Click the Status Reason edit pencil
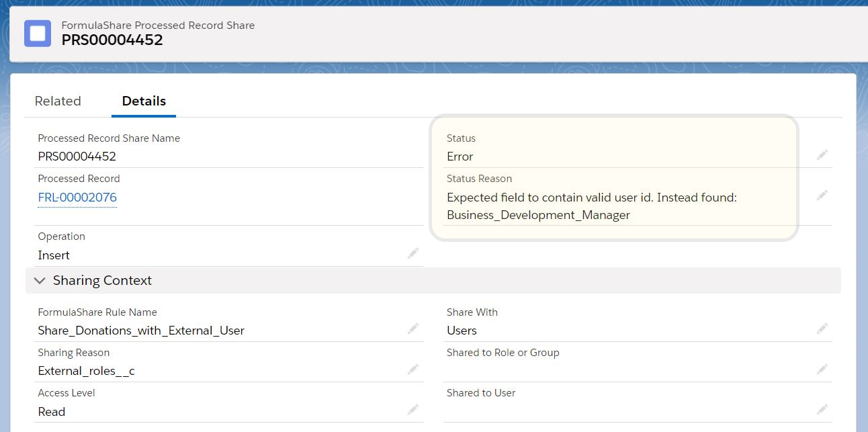The height and width of the screenshot is (432, 868). 822,196
